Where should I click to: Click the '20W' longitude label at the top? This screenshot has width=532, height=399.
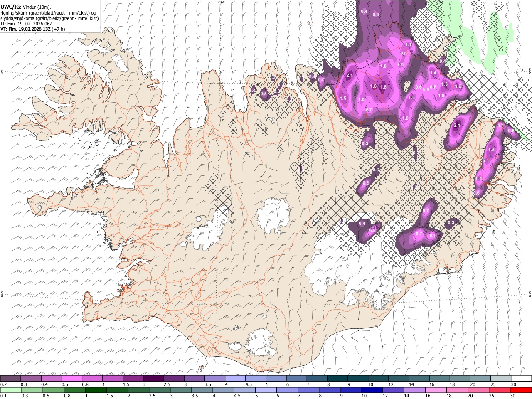[x=221, y=2]
